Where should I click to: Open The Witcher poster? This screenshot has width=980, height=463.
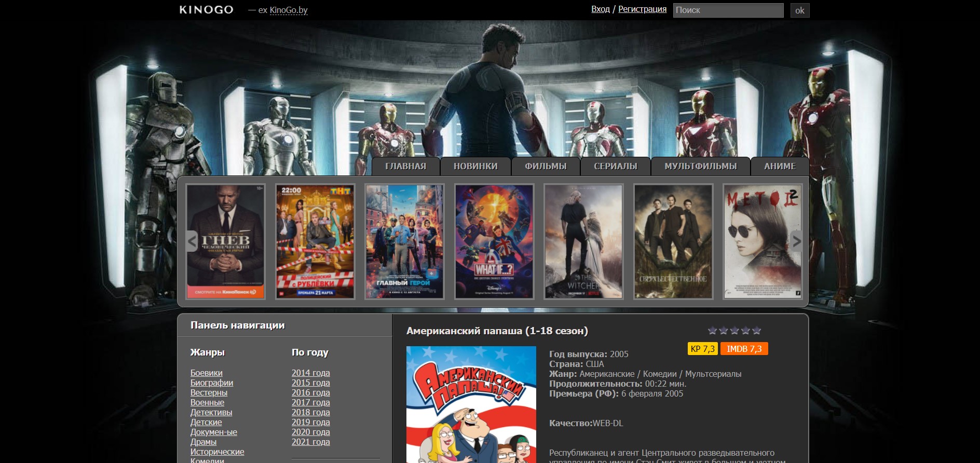583,241
